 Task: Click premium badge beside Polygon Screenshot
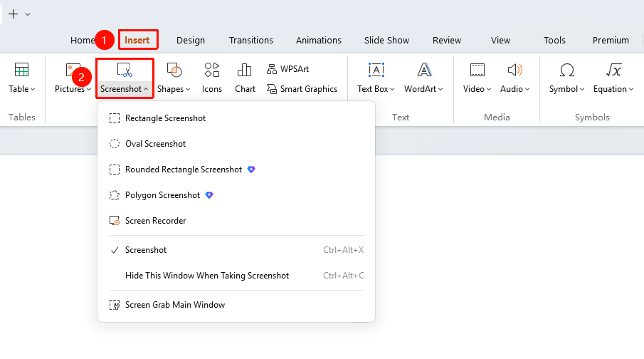[209, 195]
